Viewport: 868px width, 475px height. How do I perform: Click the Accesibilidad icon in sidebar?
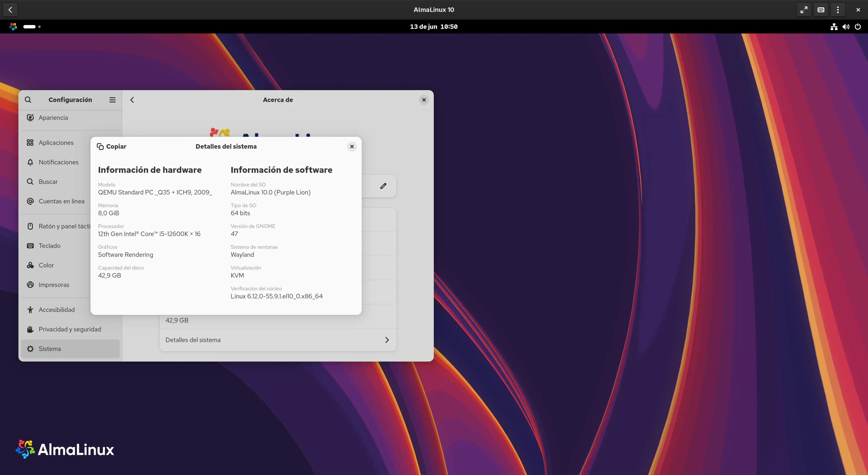[30, 310]
